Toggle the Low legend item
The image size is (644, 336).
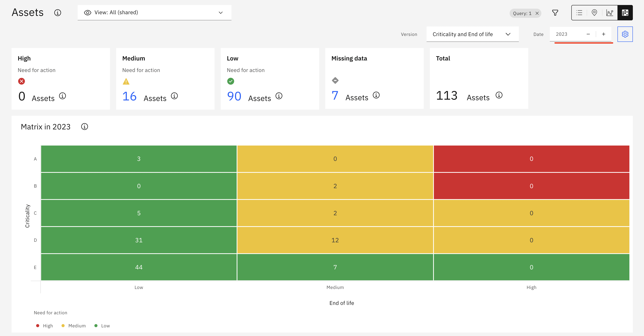pyautogui.click(x=102, y=326)
